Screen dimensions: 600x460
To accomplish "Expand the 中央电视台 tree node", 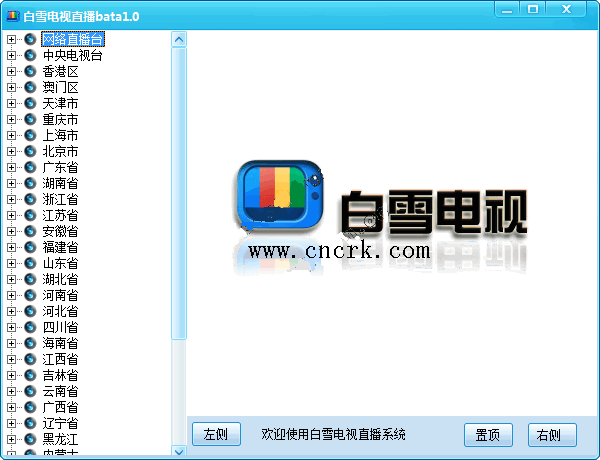I will pyautogui.click(x=11, y=55).
